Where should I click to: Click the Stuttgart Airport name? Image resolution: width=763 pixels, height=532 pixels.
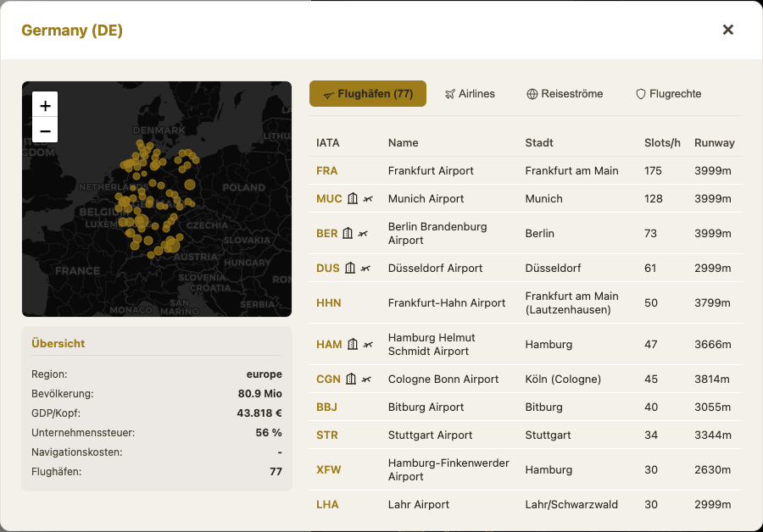pos(430,435)
